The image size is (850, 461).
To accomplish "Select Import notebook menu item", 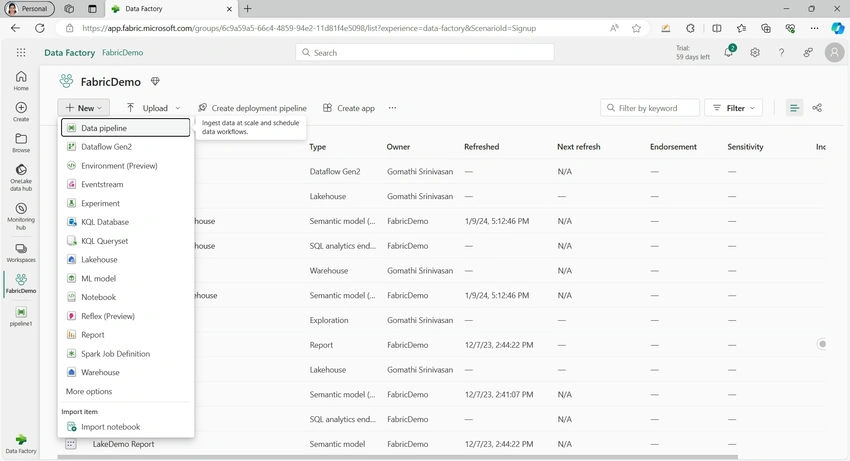I will tap(126, 427).
